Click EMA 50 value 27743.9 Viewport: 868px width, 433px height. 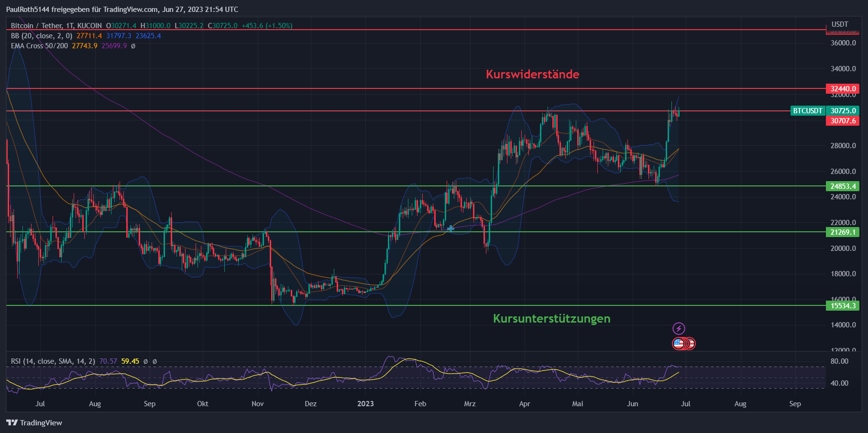[x=85, y=46]
